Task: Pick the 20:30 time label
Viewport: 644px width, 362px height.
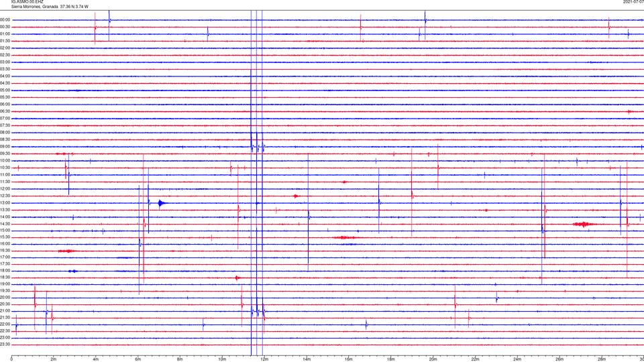Action: pyautogui.click(x=5, y=304)
